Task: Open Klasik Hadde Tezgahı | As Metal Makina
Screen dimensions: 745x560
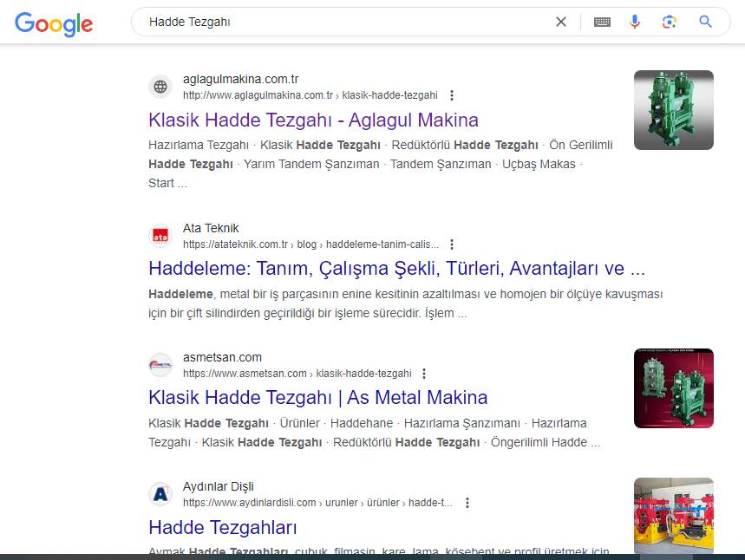Action: (317, 397)
